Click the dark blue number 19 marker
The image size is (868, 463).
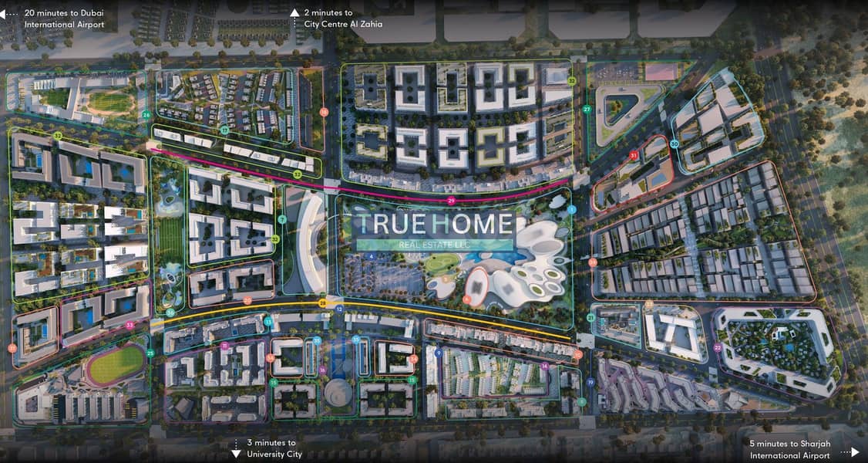point(590,382)
